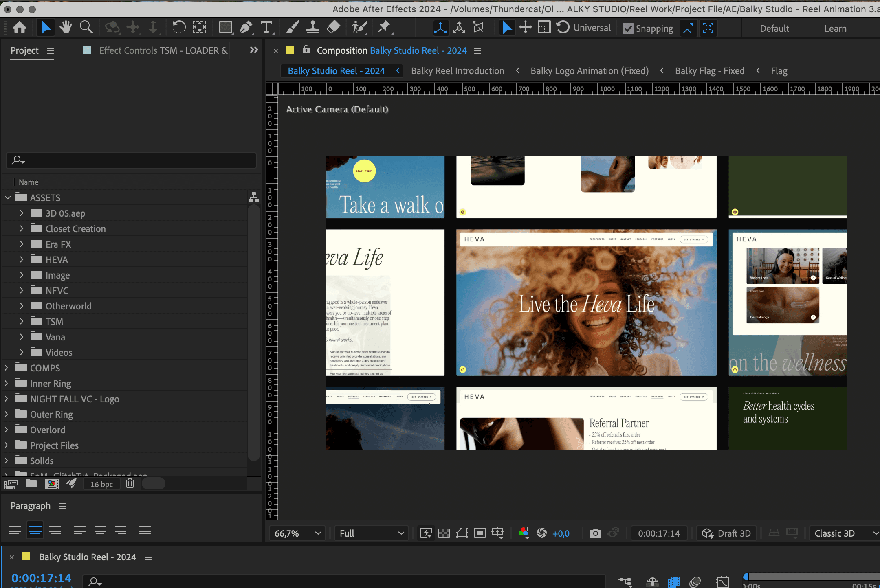Open Balky Reel Introduction breadcrumb
Viewport: 880px width, 588px height.
[458, 71]
